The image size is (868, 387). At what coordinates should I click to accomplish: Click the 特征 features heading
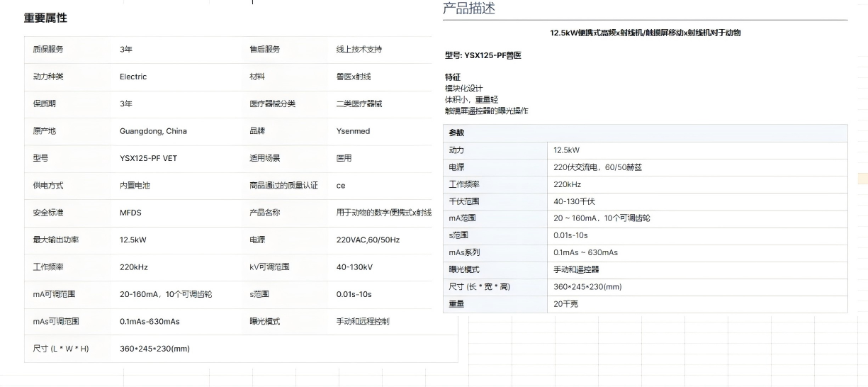click(x=453, y=77)
